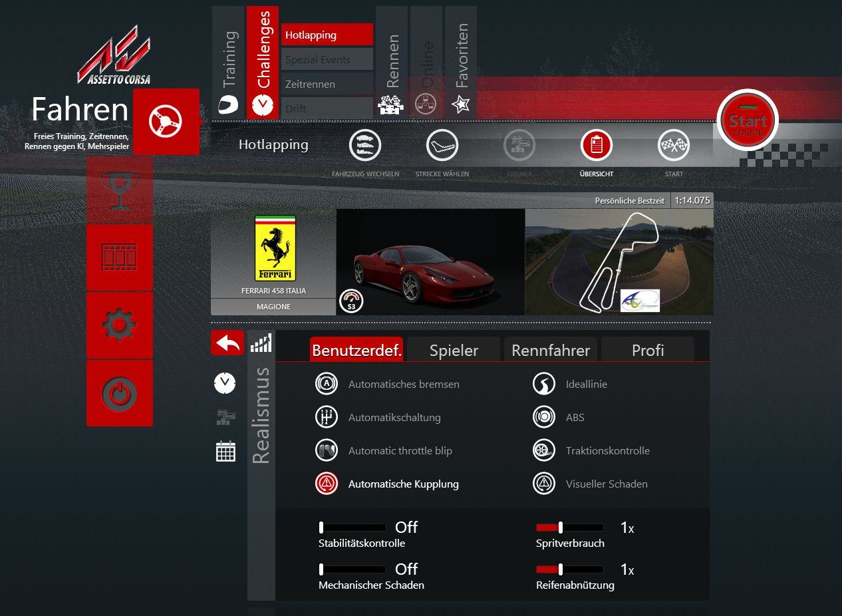Select the signal bars realism icon
Screen dimensions: 842x616
coord(261,343)
